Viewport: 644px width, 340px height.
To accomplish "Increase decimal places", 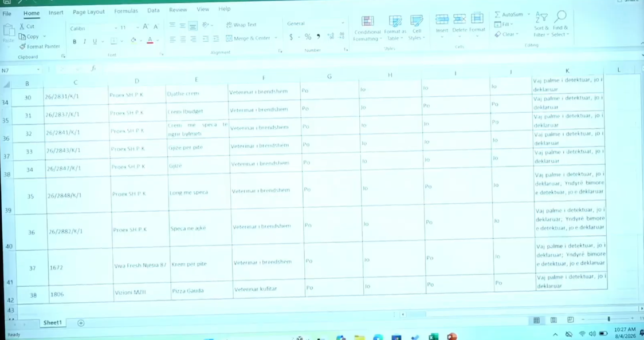I will 331,37.
